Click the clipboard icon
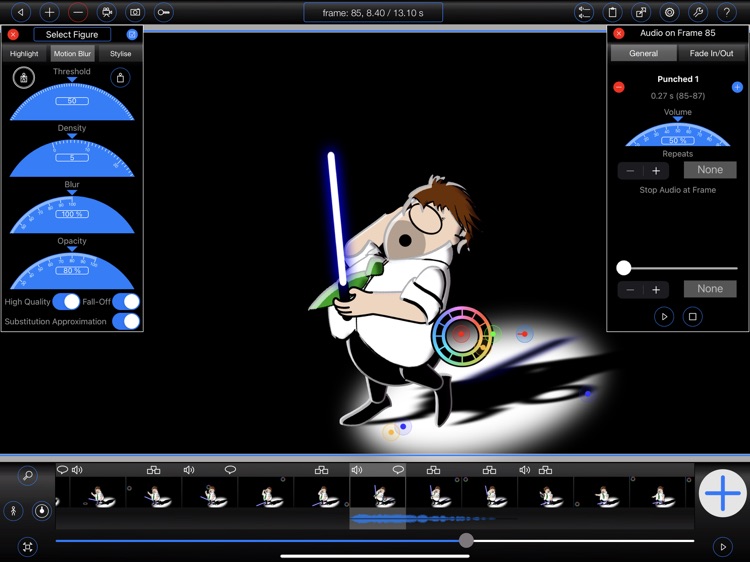This screenshot has width=750, height=562. click(612, 12)
